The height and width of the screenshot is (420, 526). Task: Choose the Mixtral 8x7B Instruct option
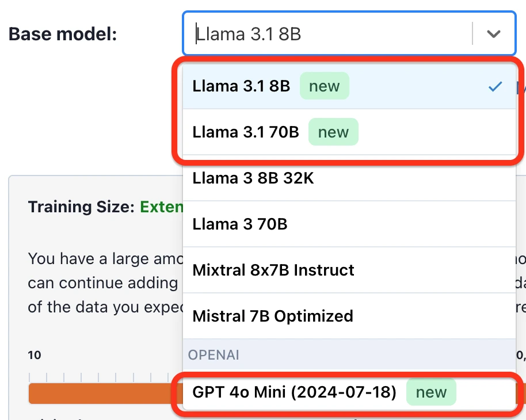tap(273, 270)
